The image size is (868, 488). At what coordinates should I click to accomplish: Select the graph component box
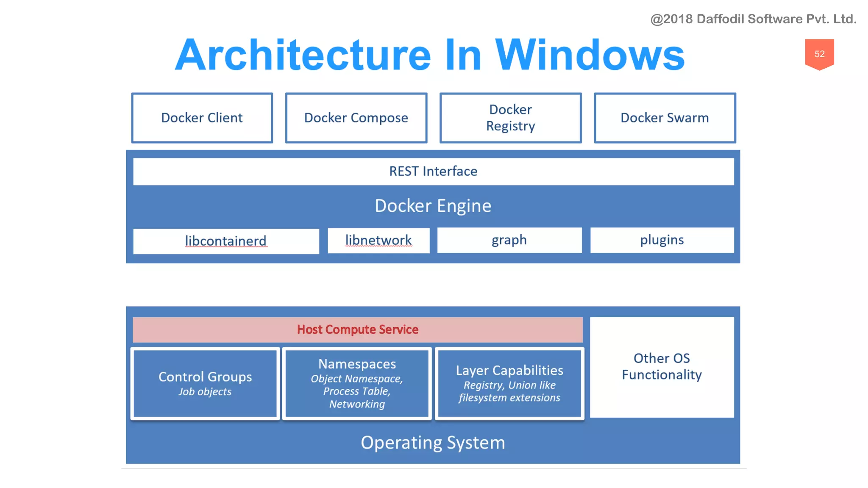click(x=509, y=240)
